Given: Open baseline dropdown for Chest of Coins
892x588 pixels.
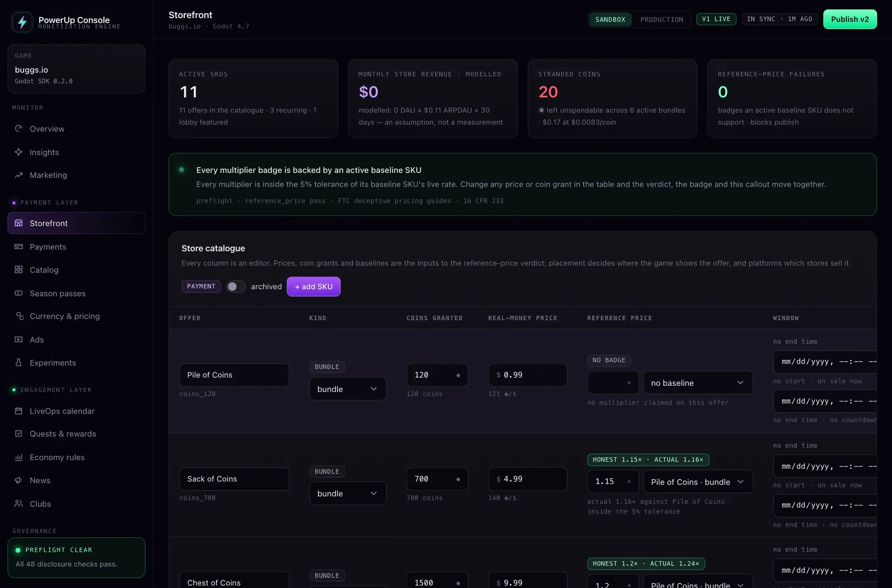Looking at the screenshot, I should pyautogui.click(x=698, y=582).
